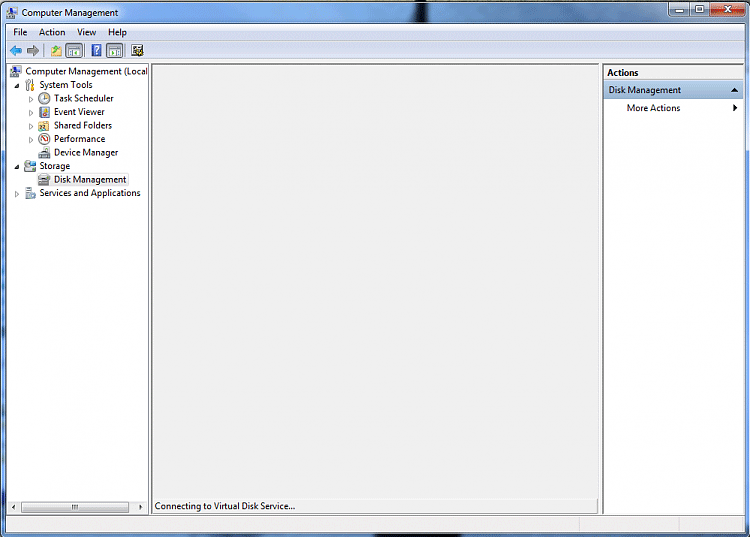Image resolution: width=750 pixels, height=537 pixels.
Task: Open the File menu
Action: click(x=20, y=32)
